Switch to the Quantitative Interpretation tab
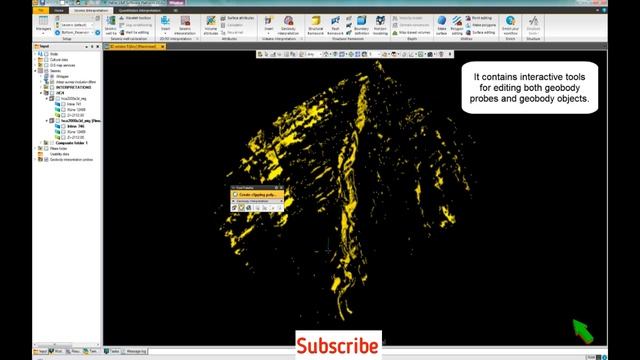 [x=140, y=10]
